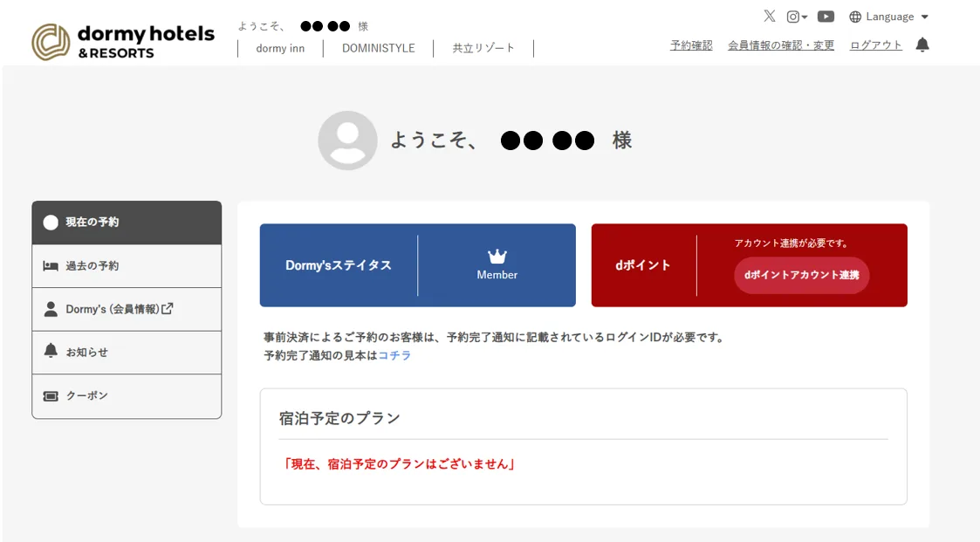Click the dポイント label in red card
The image size is (980, 542).
642,265
